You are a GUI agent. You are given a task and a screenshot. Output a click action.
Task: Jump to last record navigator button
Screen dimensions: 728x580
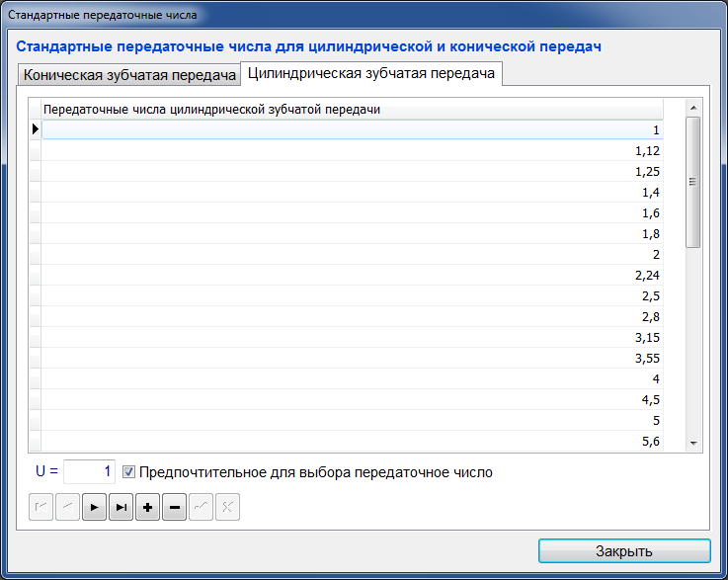click(121, 507)
